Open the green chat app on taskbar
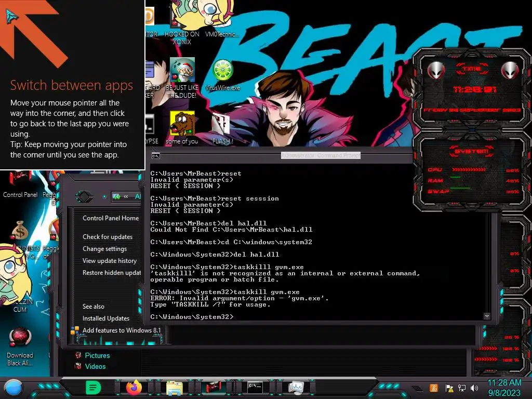 click(x=94, y=388)
